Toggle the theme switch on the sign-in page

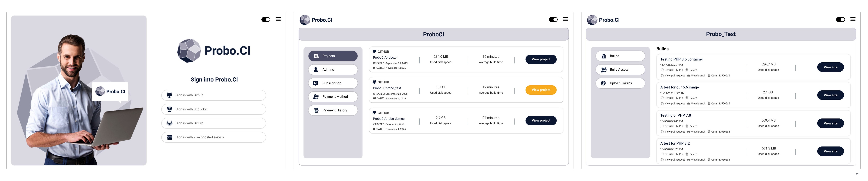(266, 20)
